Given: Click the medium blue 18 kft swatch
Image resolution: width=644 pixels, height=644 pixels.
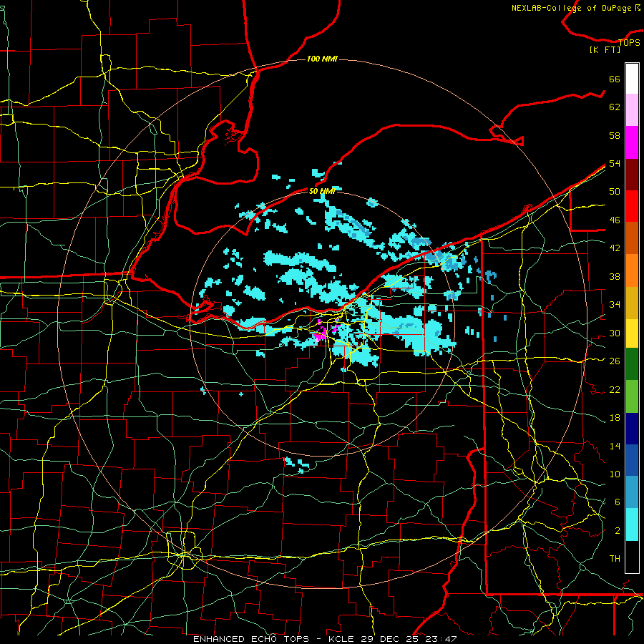Looking at the screenshot, I should [x=632, y=460].
